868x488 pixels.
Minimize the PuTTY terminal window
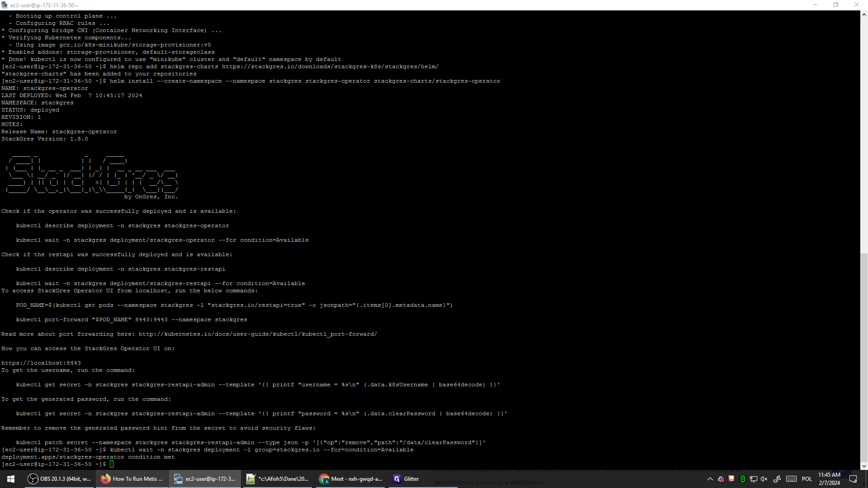coord(816,5)
